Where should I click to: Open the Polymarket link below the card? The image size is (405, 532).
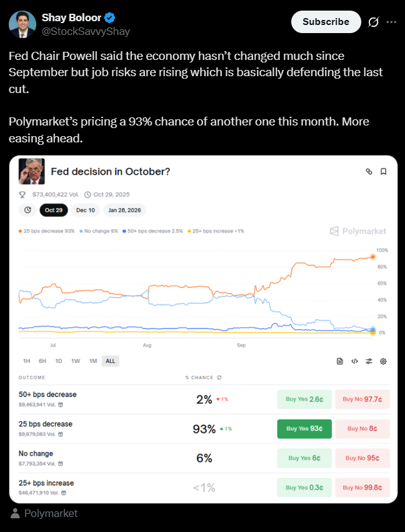pos(51,513)
